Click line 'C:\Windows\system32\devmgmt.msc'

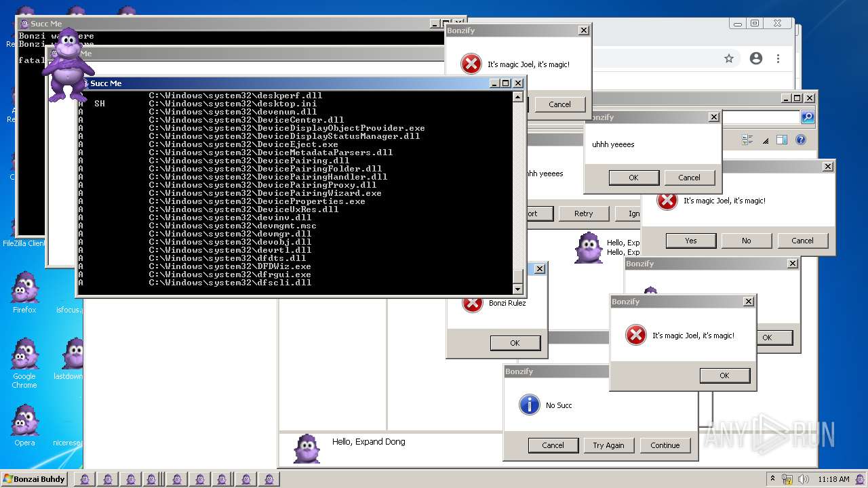click(233, 226)
